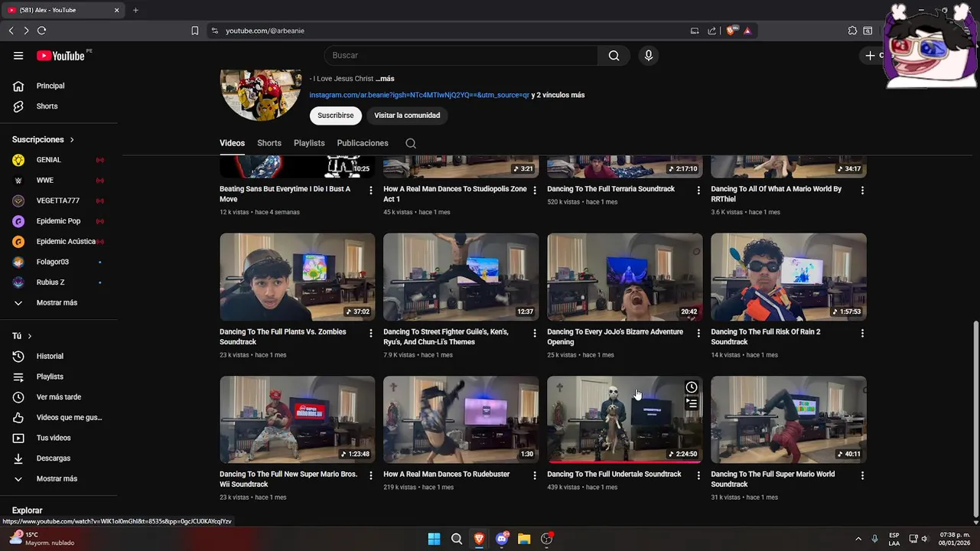Open browser extensions puzzle icon
980x551 pixels.
[852, 31]
